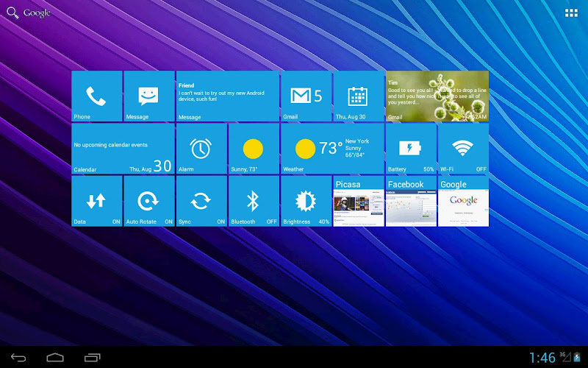Tap the Home navigation button
The image size is (588, 368).
click(x=55, y=358)
